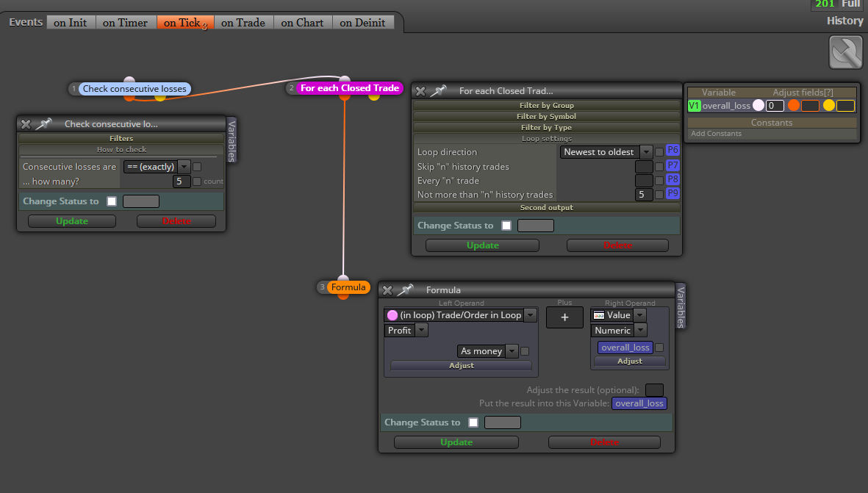Screen dimensions: 868x493
Task: Expand the == (exactly) dropdown
Action: [x=157, y=167]
